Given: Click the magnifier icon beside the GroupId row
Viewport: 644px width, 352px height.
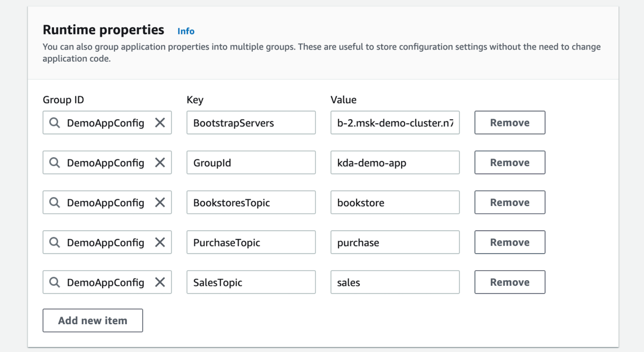Looking at the screenshot, I should click(55, 162).
